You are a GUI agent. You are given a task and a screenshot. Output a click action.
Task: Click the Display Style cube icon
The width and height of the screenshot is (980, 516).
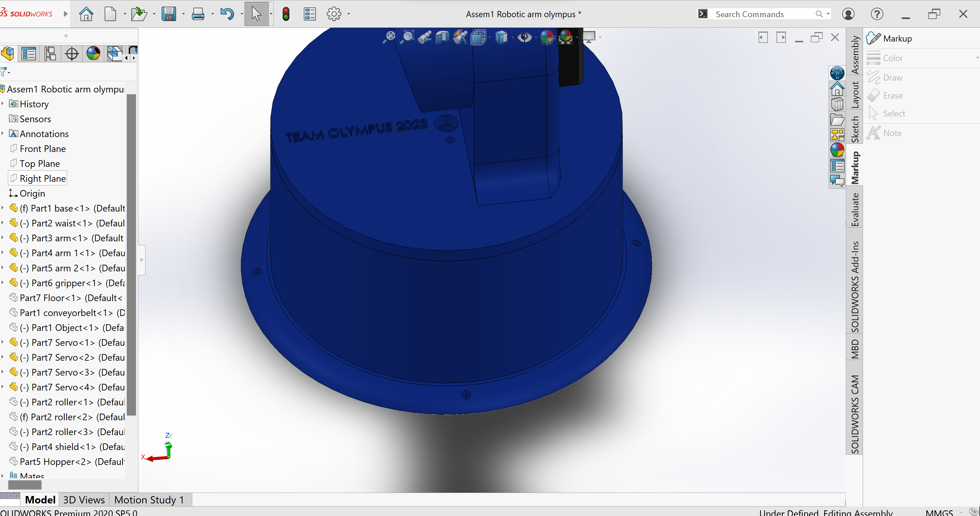tap(501, 37)
